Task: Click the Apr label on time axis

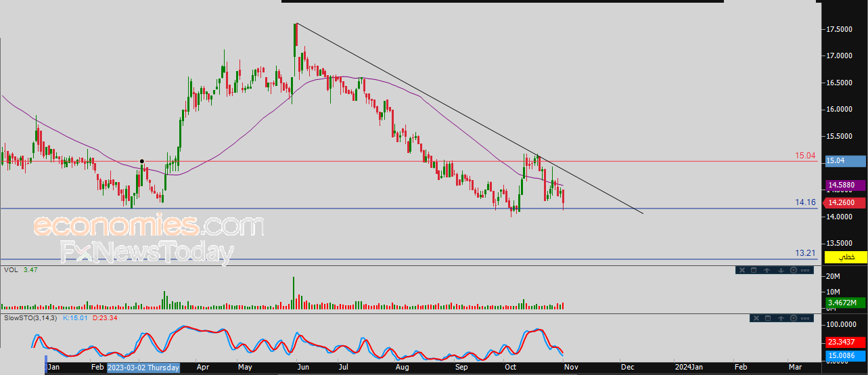Action: pos(203,368)
